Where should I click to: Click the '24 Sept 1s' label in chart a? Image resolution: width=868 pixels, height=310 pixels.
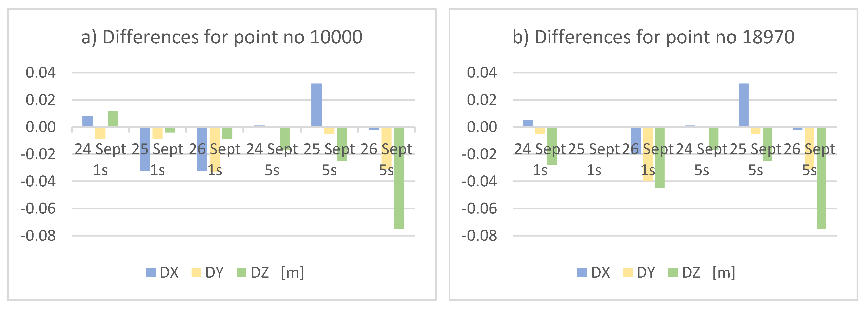tap(100, 159)
